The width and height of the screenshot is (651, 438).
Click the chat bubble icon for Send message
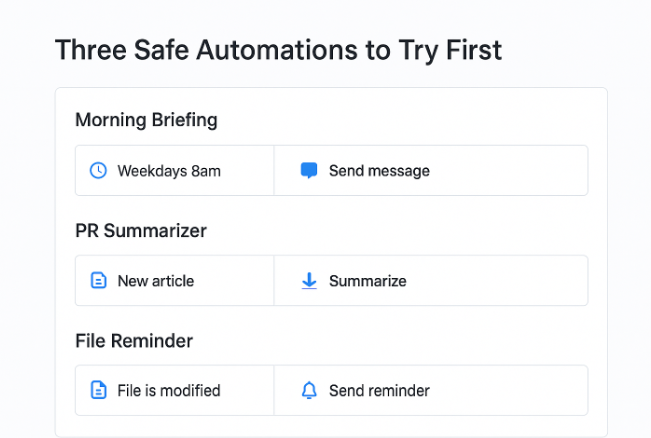tap(309, 171)
